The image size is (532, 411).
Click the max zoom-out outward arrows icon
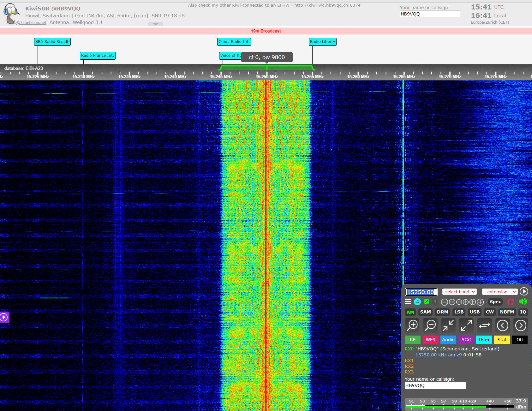(466, 325)
